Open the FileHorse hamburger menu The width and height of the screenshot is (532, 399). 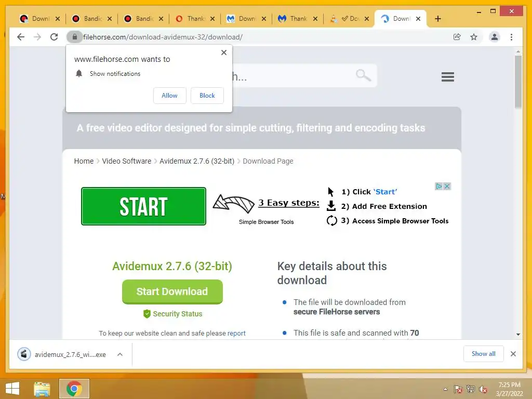pos(447,77)
